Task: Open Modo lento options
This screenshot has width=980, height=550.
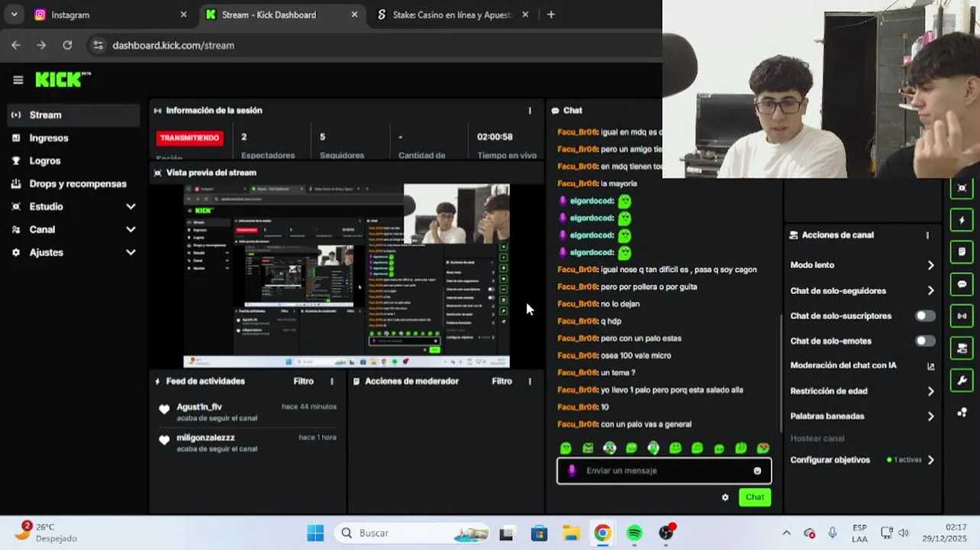Action: tap(862, 265)
